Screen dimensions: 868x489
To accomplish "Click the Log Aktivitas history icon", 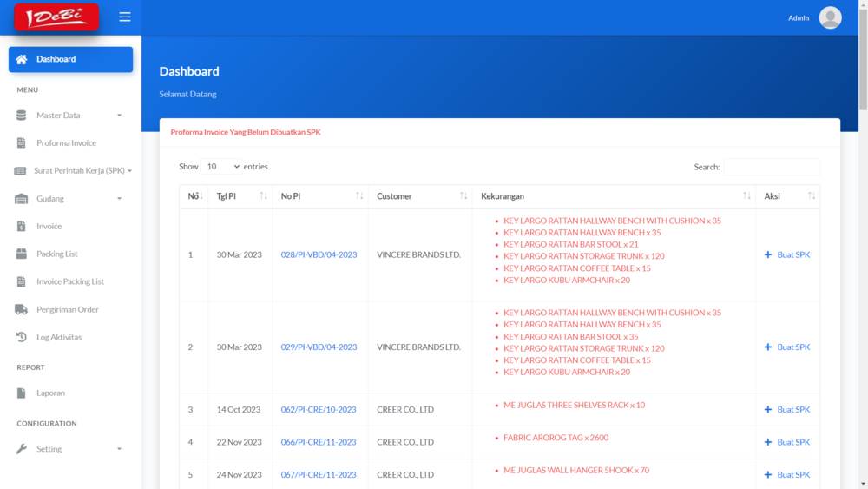I will point(22,338).
